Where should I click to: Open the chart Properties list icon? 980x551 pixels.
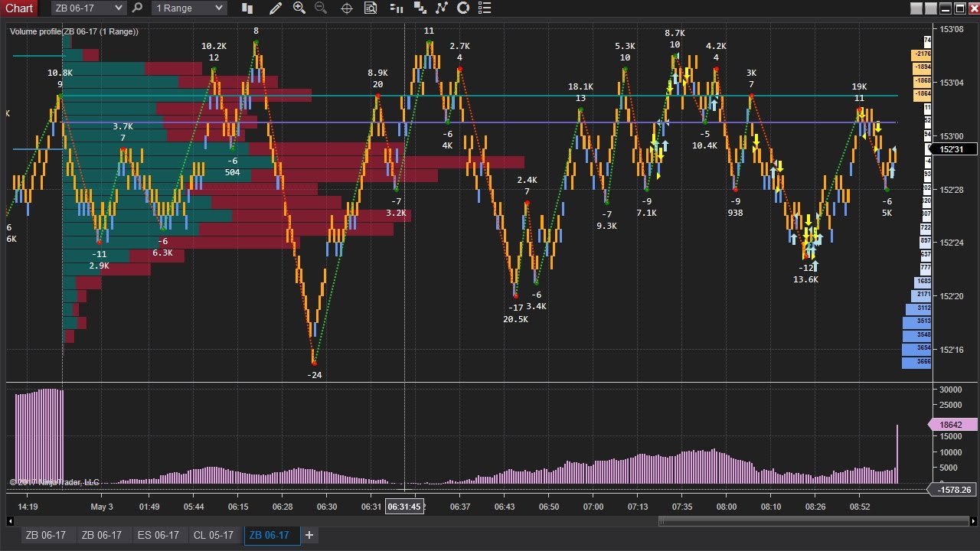[485, 8]
